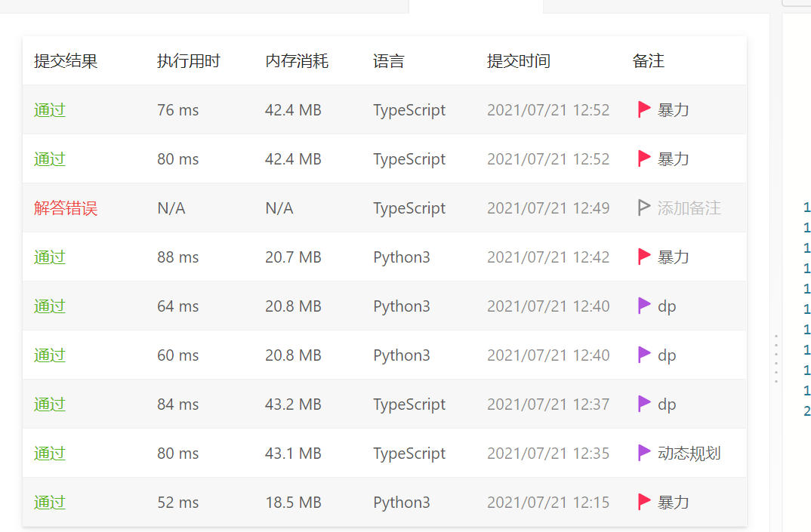Click the gray flag on the 解答错误 row
The width and height of the screenshot is (811, 532).
[x=644, y=208]
